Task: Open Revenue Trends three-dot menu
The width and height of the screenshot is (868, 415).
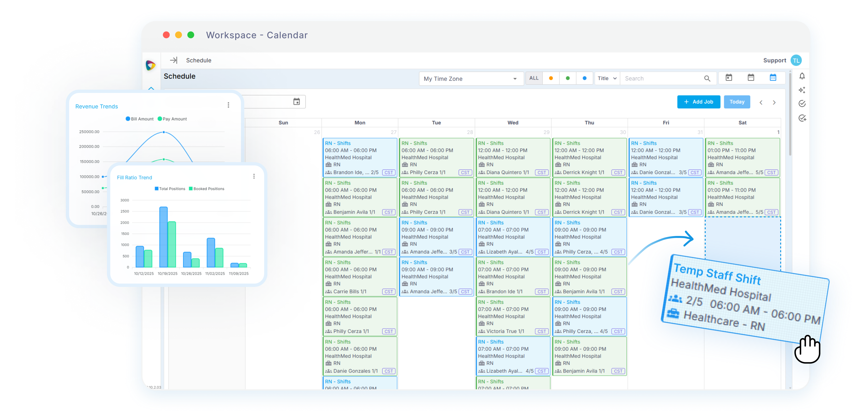Action: click(x=229, y=105)
